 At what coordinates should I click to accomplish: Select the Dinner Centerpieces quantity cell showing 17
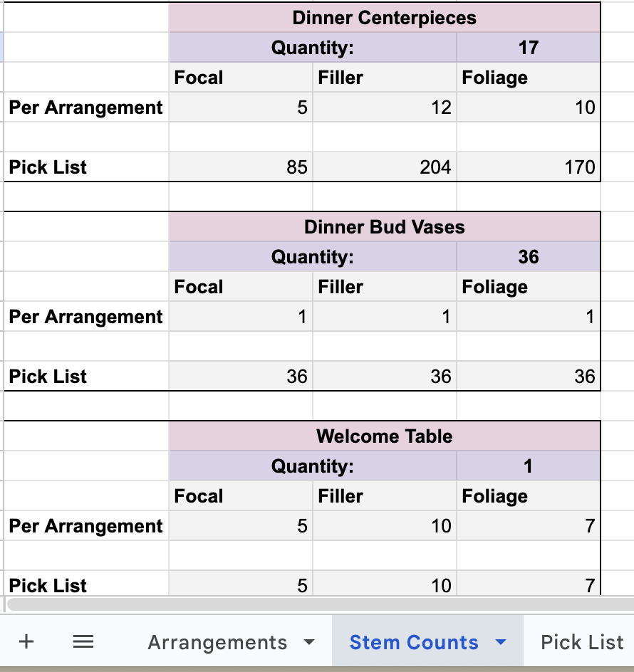tap(528, 48)
